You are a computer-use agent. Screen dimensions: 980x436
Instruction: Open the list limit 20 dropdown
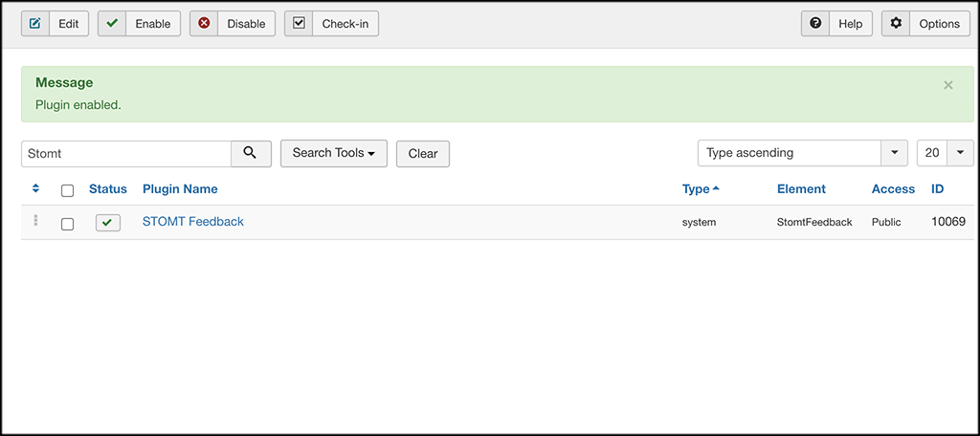tap(945, 153)
